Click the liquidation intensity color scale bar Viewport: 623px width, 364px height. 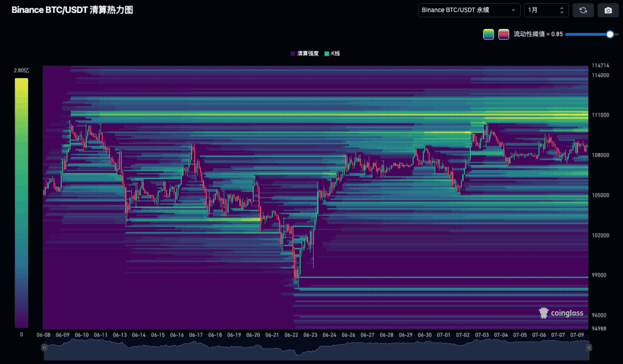tap(21, 203)
